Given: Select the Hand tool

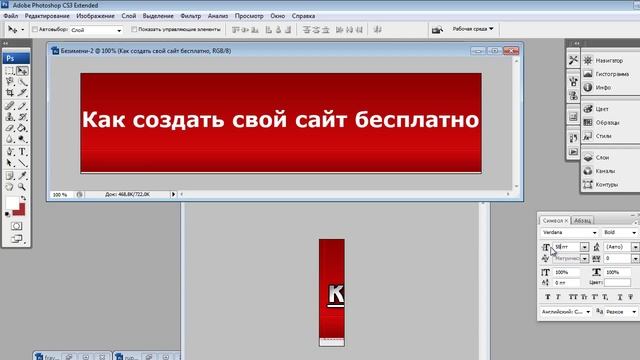Looking at the screenshot, I should pos(10,187).
